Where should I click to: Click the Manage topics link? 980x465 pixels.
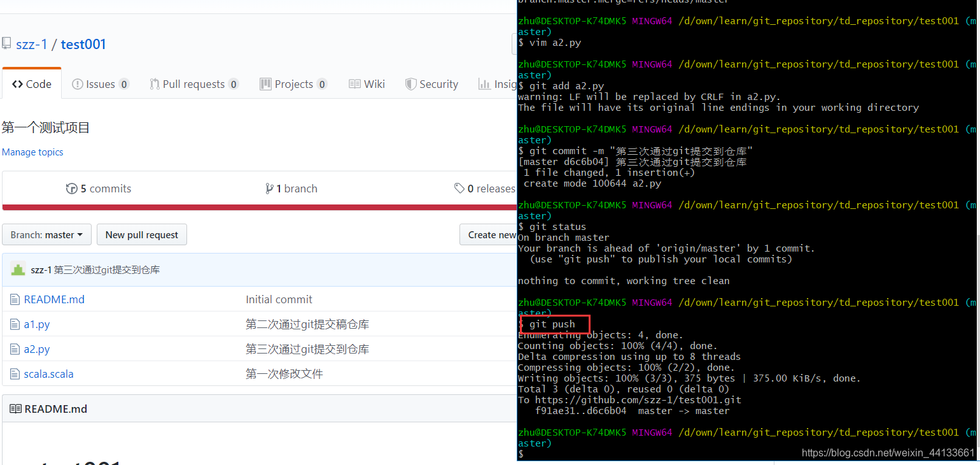32,152
